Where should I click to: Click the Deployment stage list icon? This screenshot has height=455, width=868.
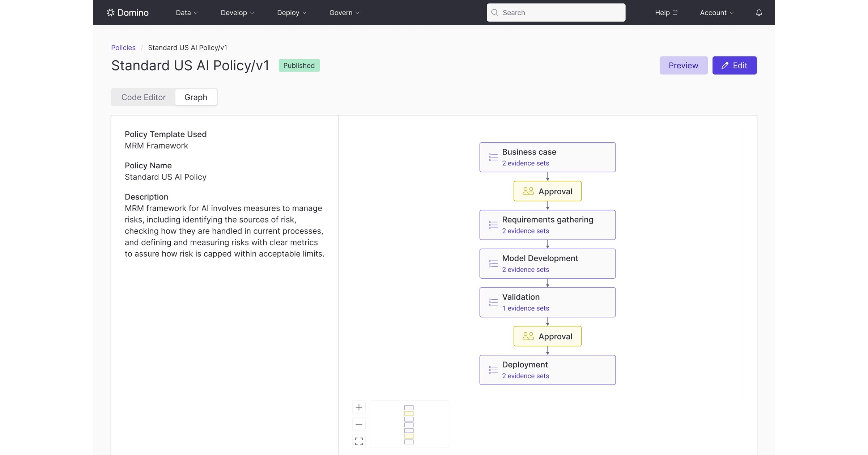pyautogui.click(x=493, y=370)
